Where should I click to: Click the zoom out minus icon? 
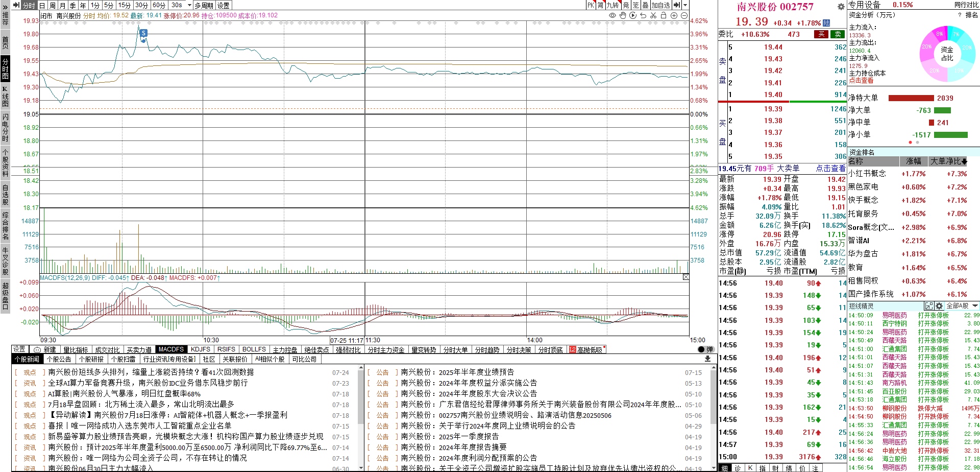[684, 16]
